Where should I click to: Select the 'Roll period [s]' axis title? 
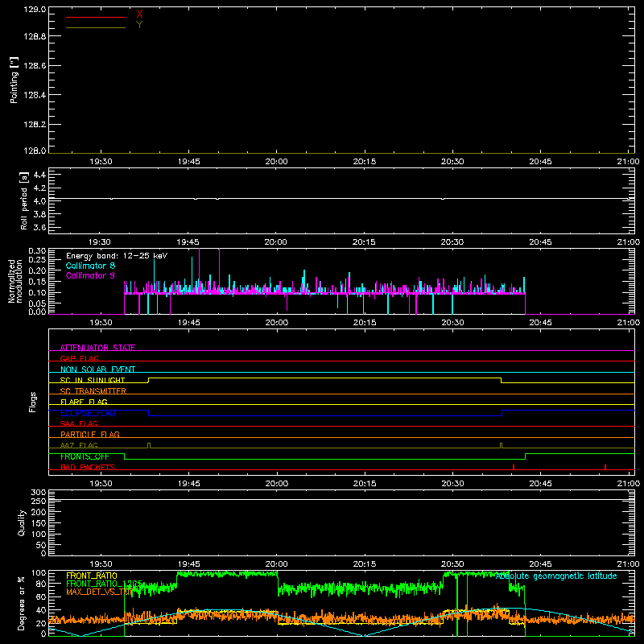click(24, 200)
